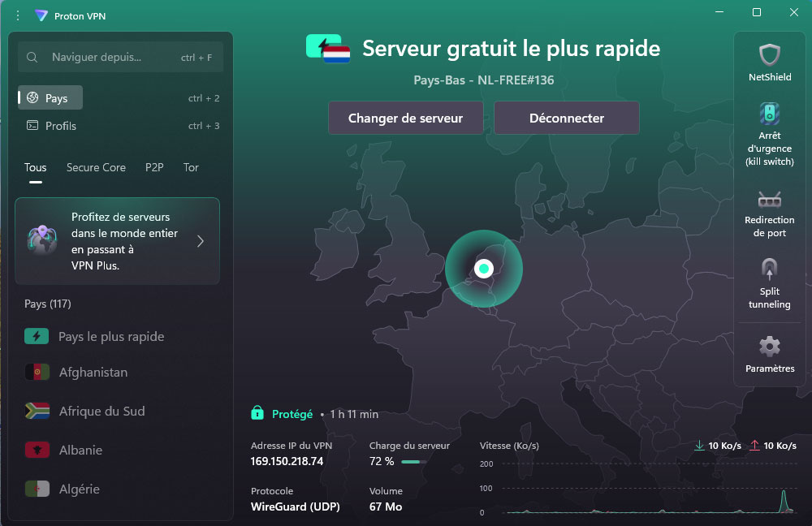Click the Albania flag icon
Image resolution: width=812 pixels, height=526 pixels.
(37, 450)
